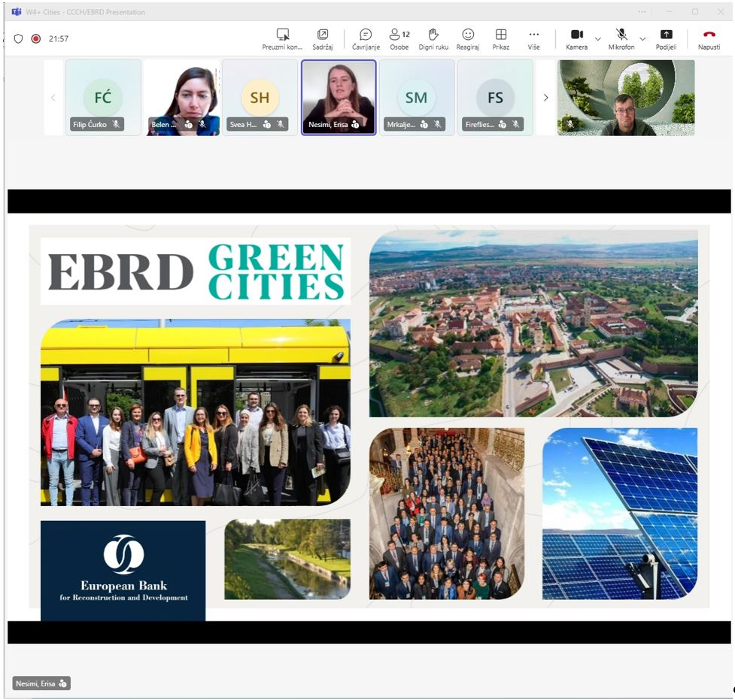
Task: Open the Više more actions menu
Action: pyautogui.click(x=533, y=35)
